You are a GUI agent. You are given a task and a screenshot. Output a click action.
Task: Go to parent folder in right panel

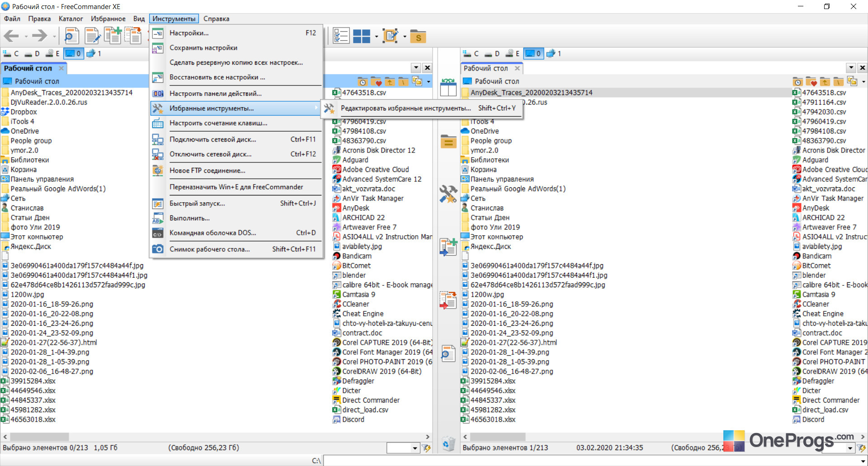[825, 81]
